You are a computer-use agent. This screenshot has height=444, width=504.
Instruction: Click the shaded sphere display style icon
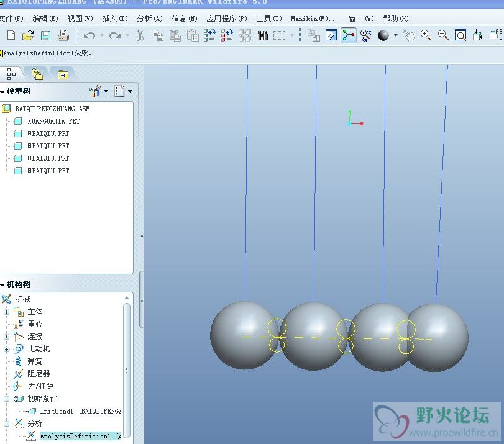point(383,35)
